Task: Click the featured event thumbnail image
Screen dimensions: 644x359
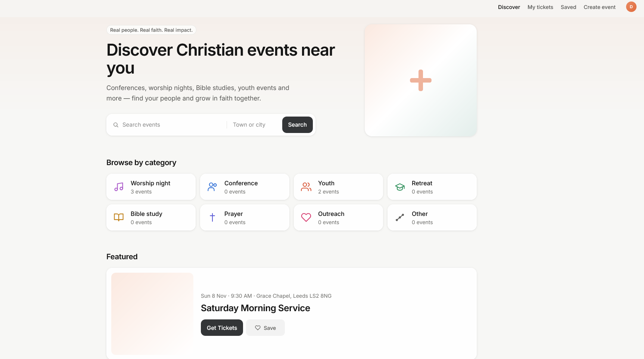Action: point(152,314)
